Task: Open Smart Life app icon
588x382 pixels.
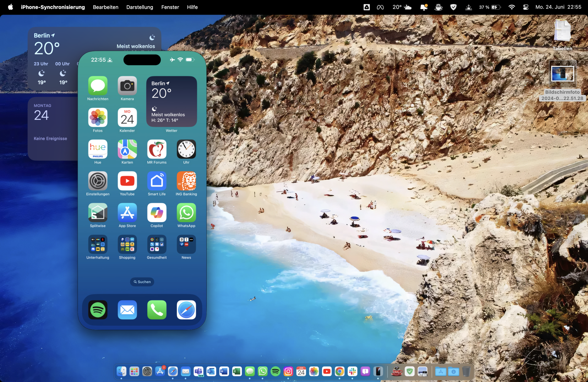Action: [x=157, y=181]
